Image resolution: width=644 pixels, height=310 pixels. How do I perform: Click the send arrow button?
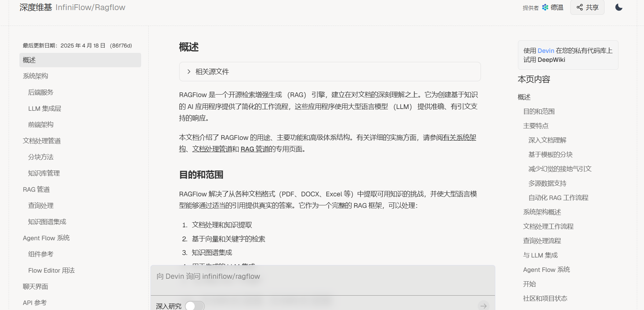(x=483, y=306)
